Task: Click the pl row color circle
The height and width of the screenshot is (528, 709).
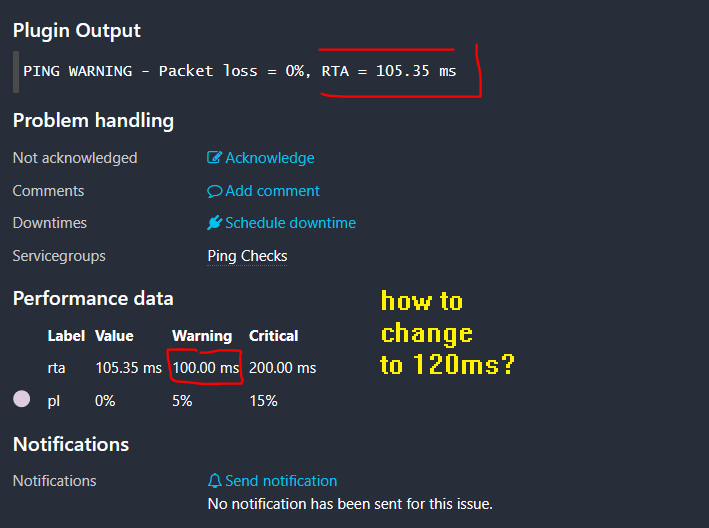Action: pos(21,400)
